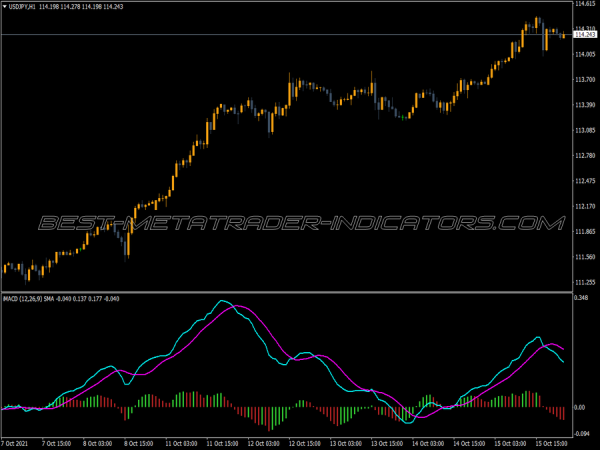Select the current price tag 114.243
This screenshot has width=600, height=450.
(x=585, y=35)
